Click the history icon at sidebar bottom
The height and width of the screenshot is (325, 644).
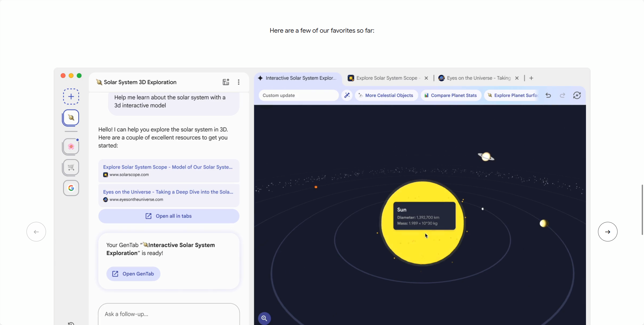[x=71, y=323]
